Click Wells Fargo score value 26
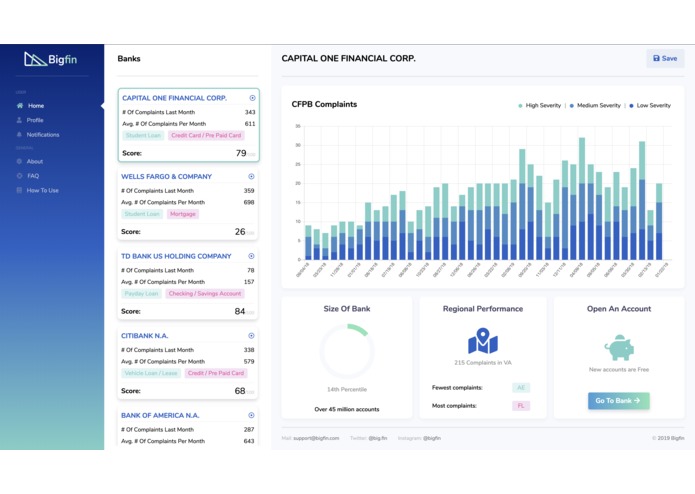 [240, 232]
